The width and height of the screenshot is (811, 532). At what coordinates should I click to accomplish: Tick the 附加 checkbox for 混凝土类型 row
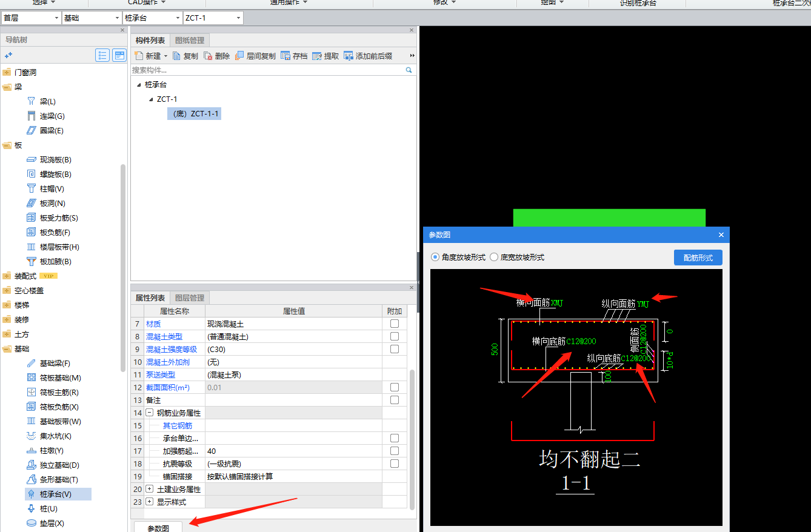[x=395, y=336]
